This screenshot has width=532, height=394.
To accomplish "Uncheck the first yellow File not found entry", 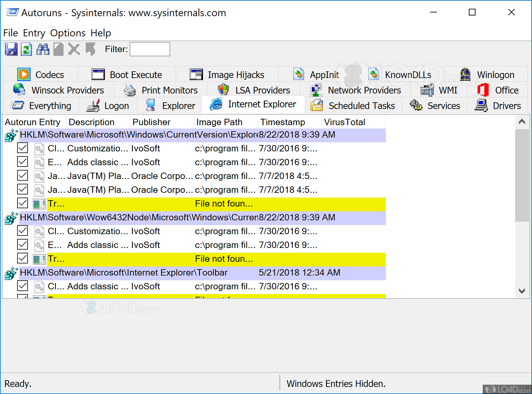I will click(x=23, y=203).
